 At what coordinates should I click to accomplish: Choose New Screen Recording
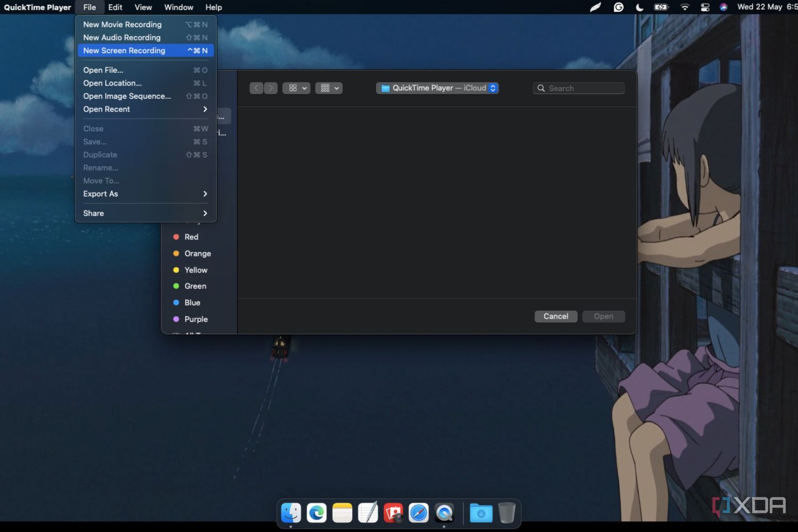click(145, 51)
